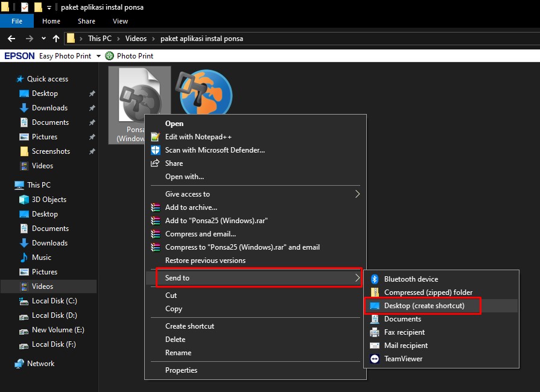Open pinned Downloads under Quick access

(49, 108)
